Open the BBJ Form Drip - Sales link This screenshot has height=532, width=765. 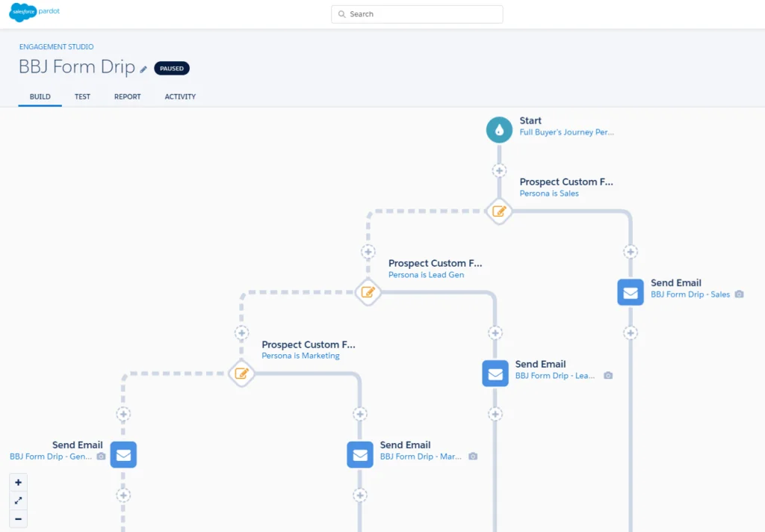[690, 294]
